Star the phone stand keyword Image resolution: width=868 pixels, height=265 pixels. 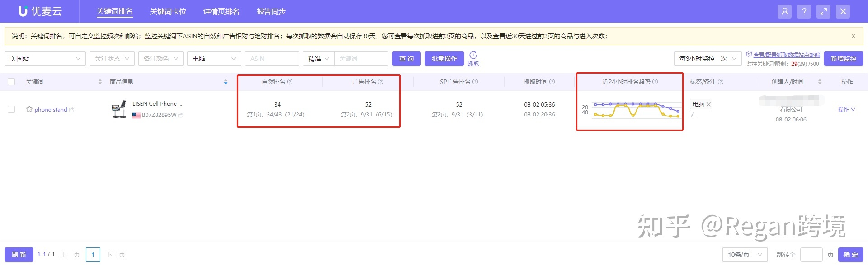pyautogui.click(x=29, y=109)
